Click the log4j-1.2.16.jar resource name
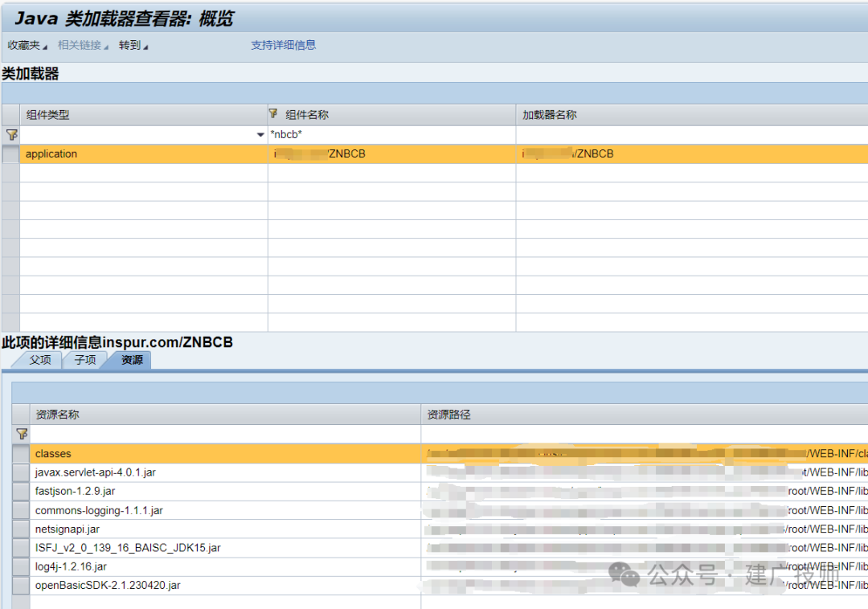The image size is (868, 609). click(71, 566)
